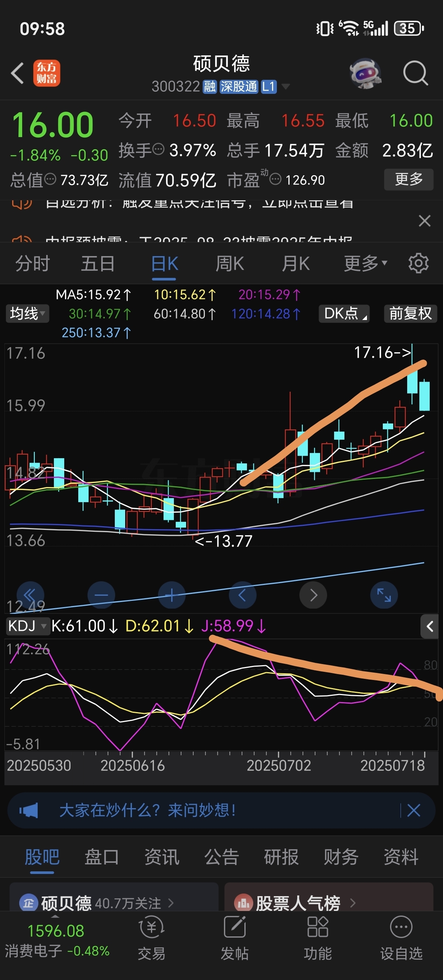Open the 公告 tab
The height and width of the screenshot is (980, 443).
221,857
